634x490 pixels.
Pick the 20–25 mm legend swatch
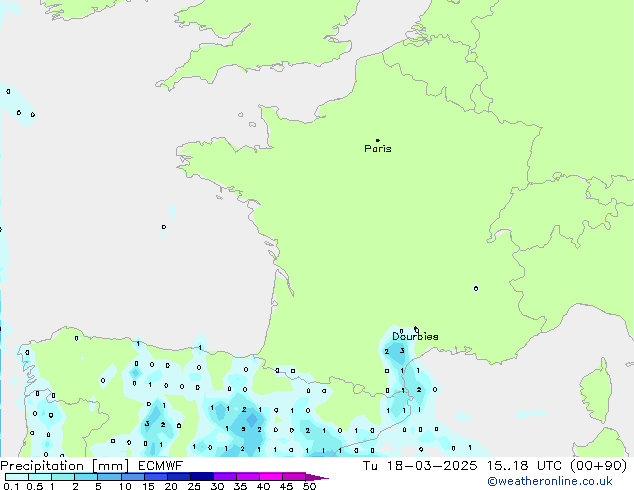[178, 477]
